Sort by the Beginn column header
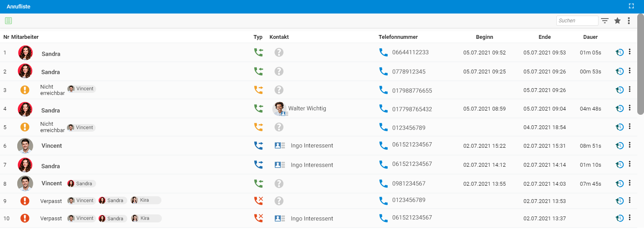The height and width of the screenshot is (230, 644). (x=484, y=37)
